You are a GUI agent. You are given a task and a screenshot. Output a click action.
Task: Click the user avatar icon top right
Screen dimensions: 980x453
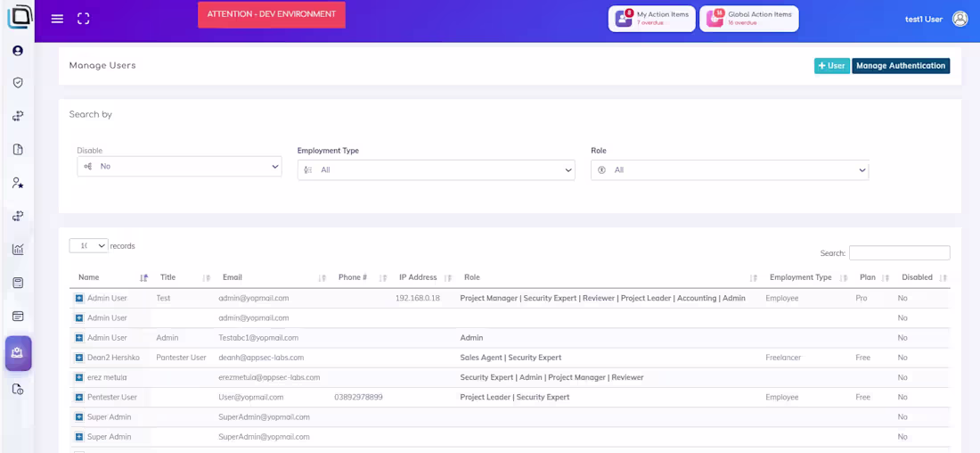pos(960,19)
